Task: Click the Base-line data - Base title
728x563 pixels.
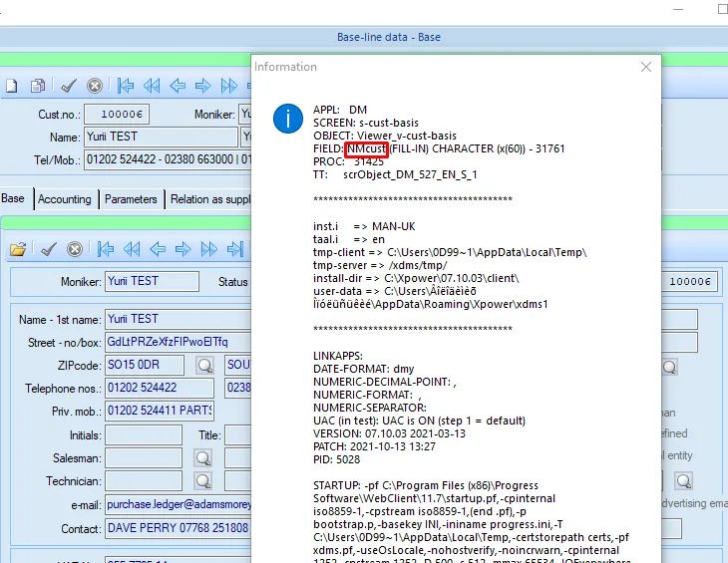Action: [389, 37]
